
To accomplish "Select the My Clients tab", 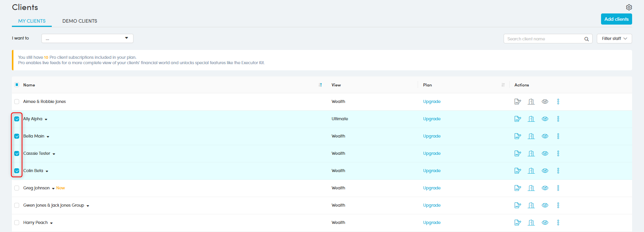I will (x=32, y=21).
